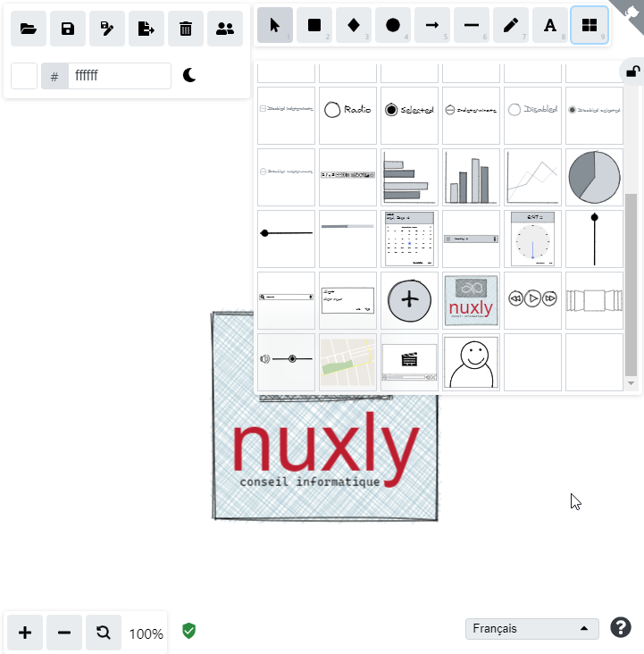644x654 pixels.
Task: Add the clock time picker library item
Action: click(532, 239)
